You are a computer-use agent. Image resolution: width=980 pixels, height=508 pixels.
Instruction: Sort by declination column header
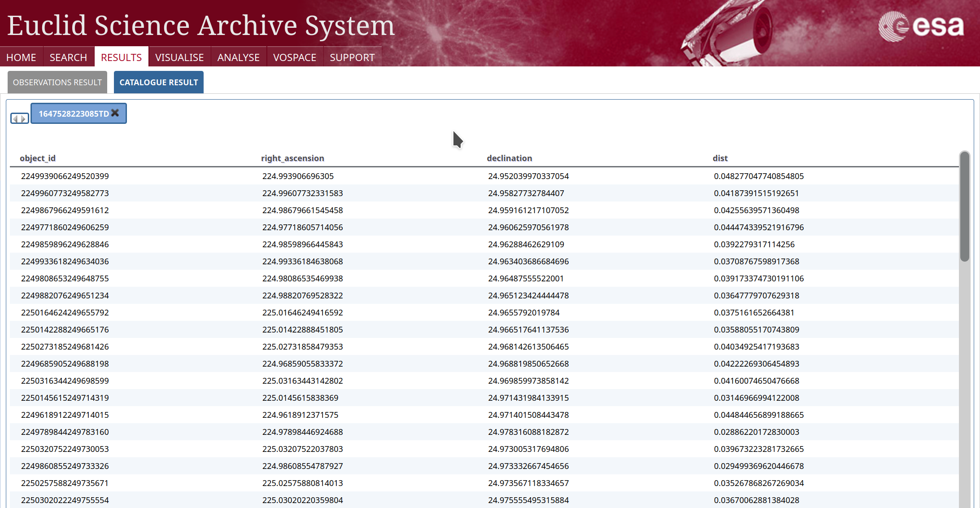click(510, 158)
